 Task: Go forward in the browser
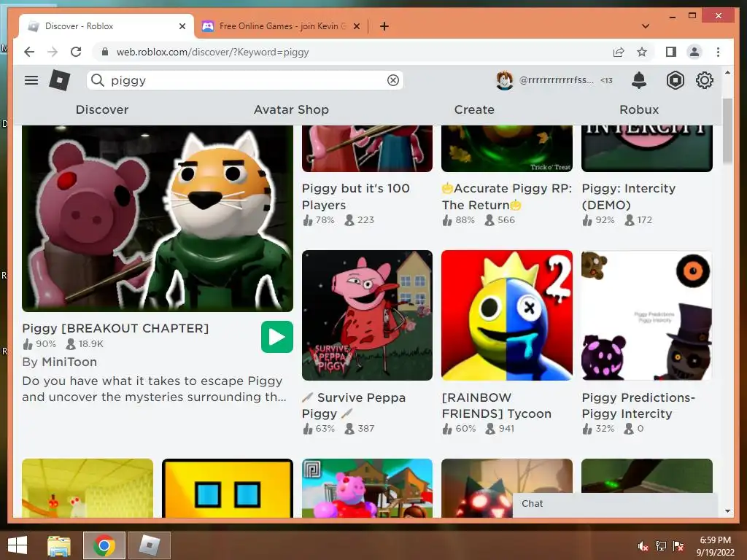tap(53, 52)
